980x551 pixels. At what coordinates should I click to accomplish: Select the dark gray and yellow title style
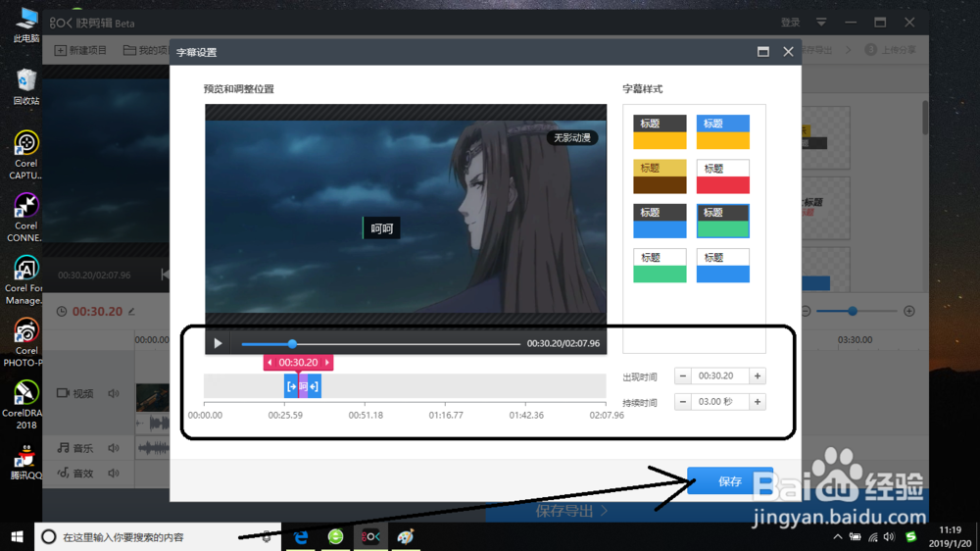click(660, 131)
